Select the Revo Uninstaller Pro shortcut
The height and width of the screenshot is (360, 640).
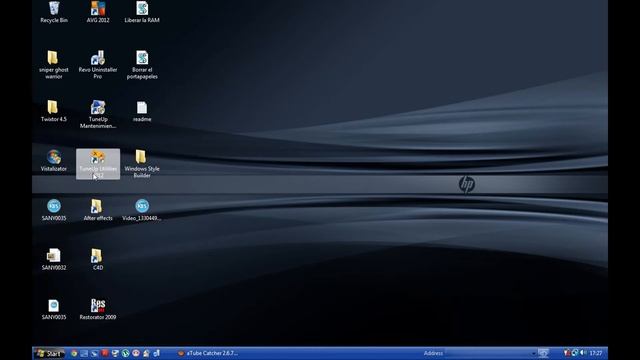pos(98,64)
